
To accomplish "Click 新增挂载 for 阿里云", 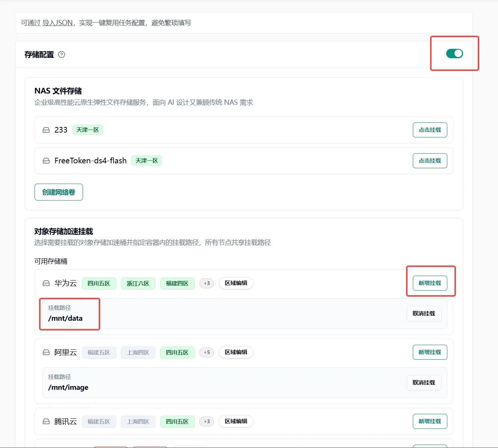I will coord(430,352).
